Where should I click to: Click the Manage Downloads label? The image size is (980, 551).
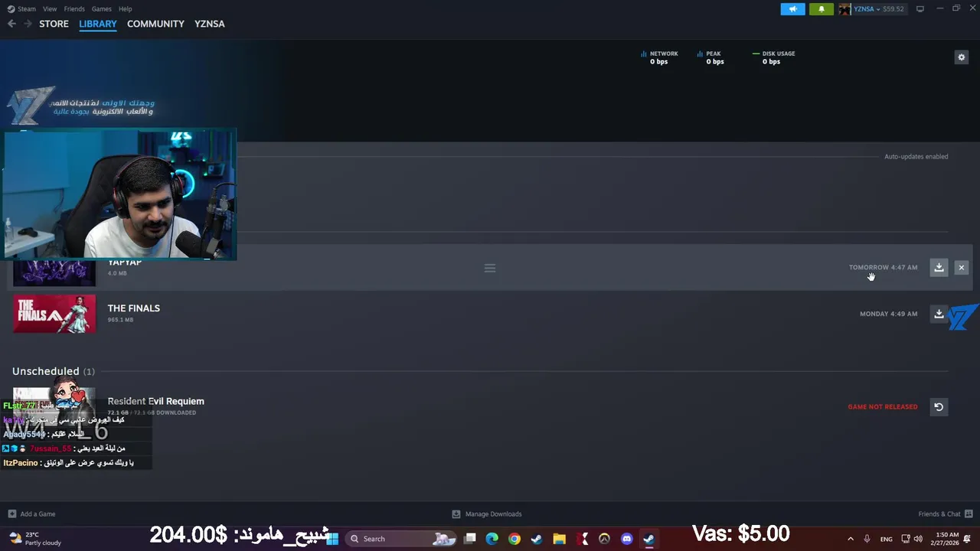493,514
